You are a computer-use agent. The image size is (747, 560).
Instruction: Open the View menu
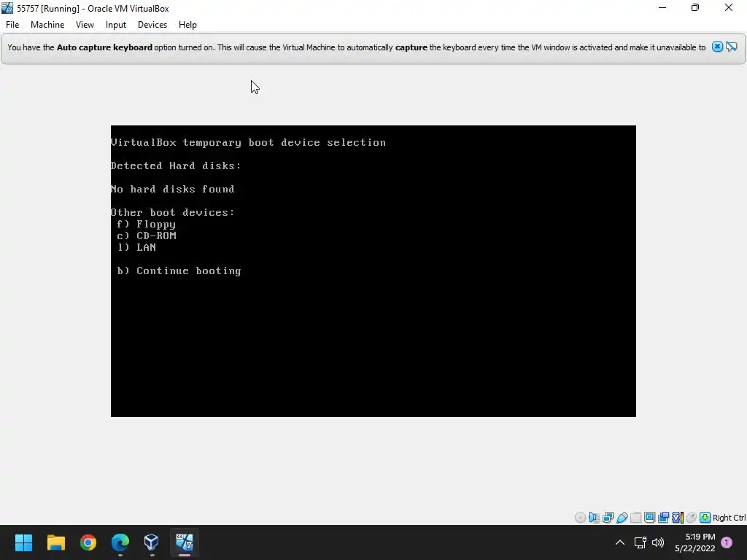coord(85,25)
